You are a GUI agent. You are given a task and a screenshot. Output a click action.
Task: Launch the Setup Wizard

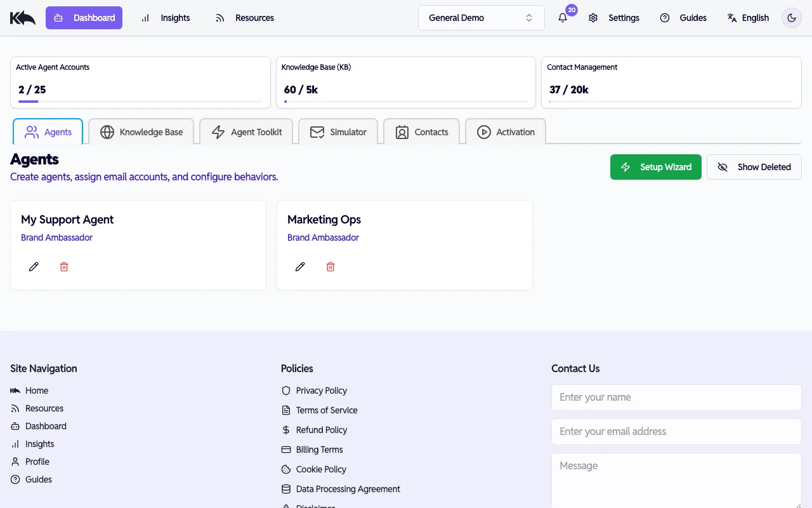[656, 166]
